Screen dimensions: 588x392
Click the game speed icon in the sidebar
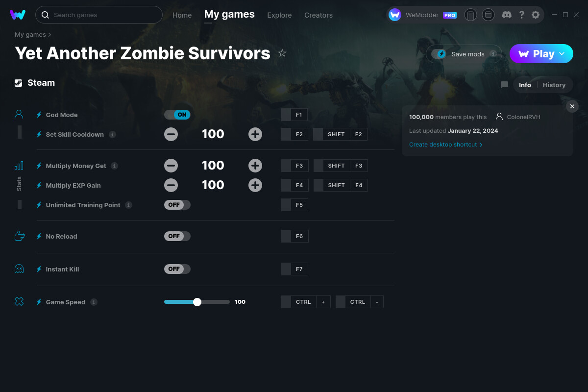pyautogui.click(x=19, y=301)
